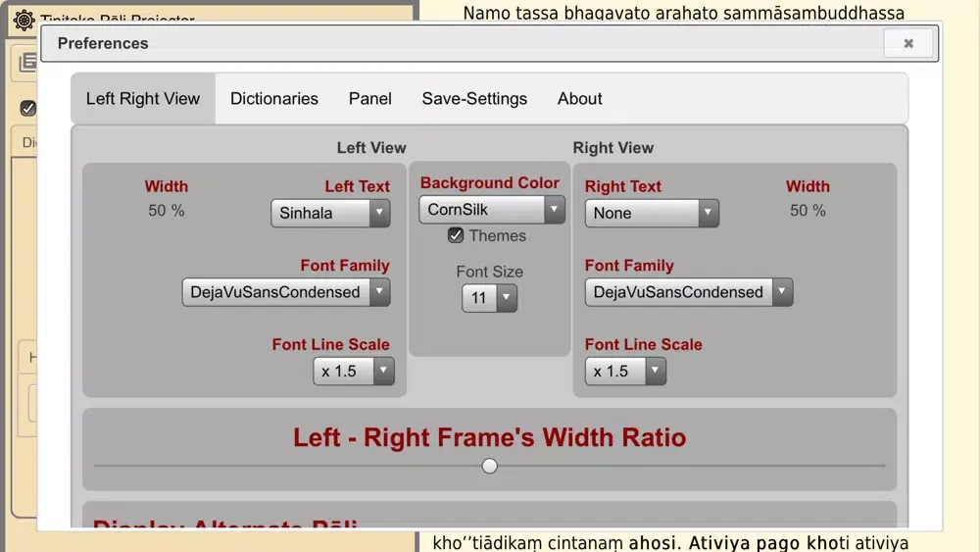Open the Left View Font Family dropdown

pyautogui.click(x=286, y=292)
